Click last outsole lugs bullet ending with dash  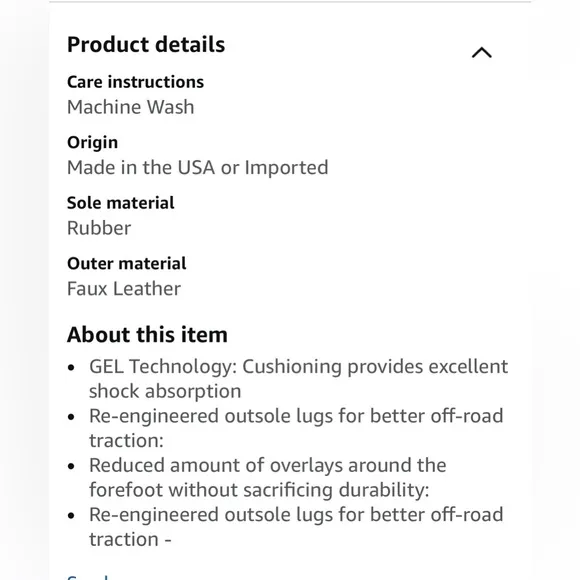pyautogui.click(x=296, y=527)
